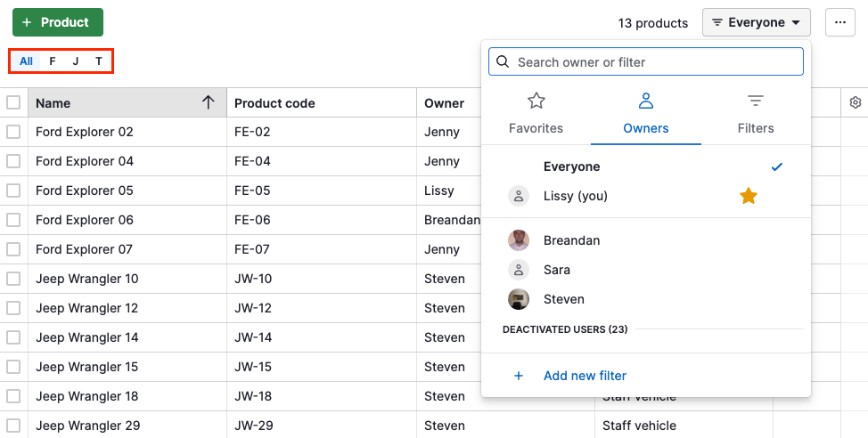Check the Ford Explorer 07 row checkbox

coord(13,249)
